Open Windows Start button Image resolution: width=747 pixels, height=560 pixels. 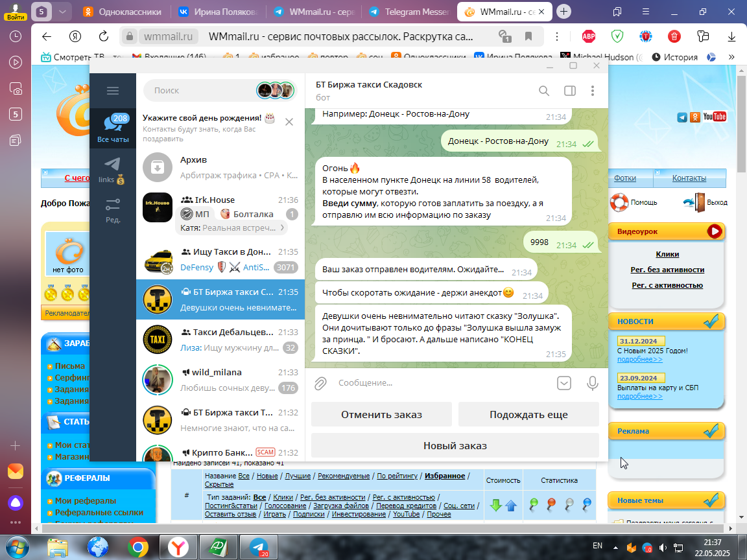coord(17,547)
